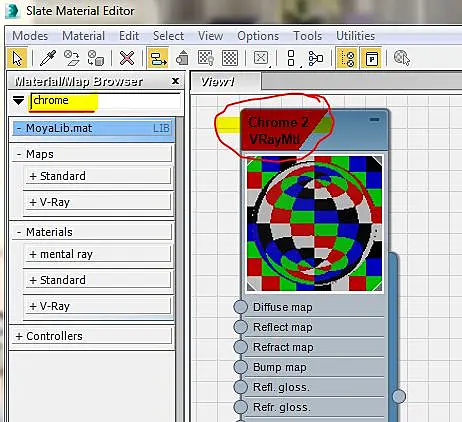Open the Options menu

[x=258, y=36]
